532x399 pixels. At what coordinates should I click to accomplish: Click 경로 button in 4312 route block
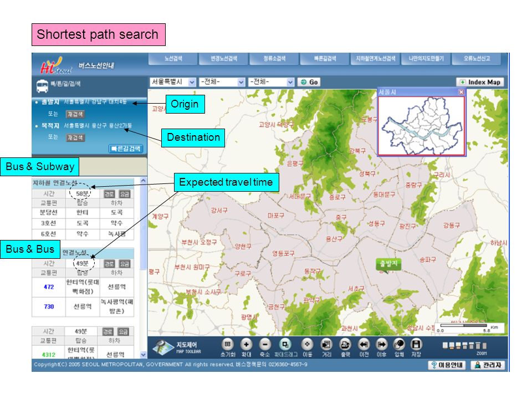tap(108, 331)
